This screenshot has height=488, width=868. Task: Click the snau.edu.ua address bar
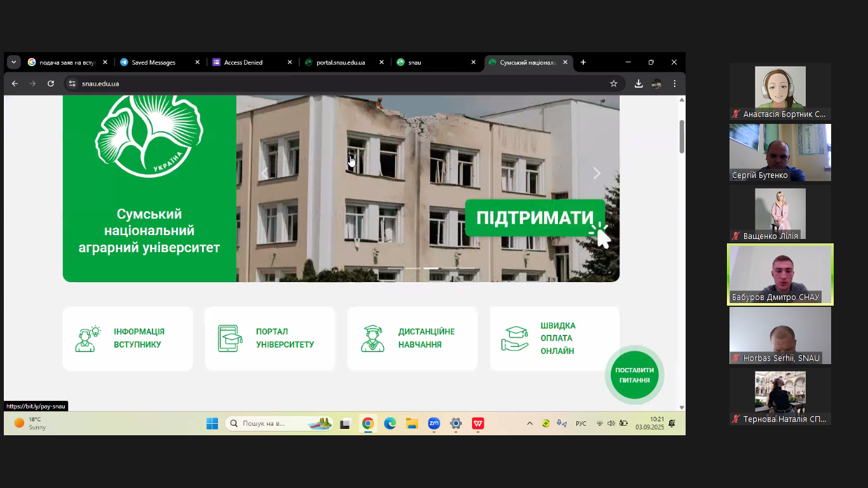[x=343, y=83]
